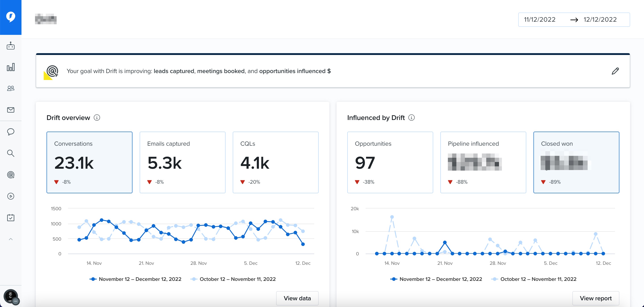Open the envelope email icon
644x307 pixels.
11,110
